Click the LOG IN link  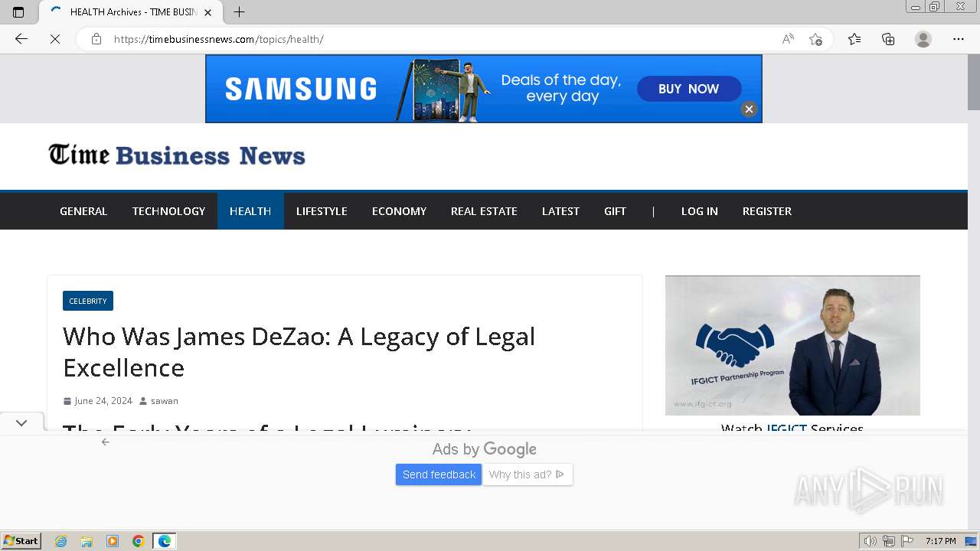pyautogui.click(x=700, y=211)
